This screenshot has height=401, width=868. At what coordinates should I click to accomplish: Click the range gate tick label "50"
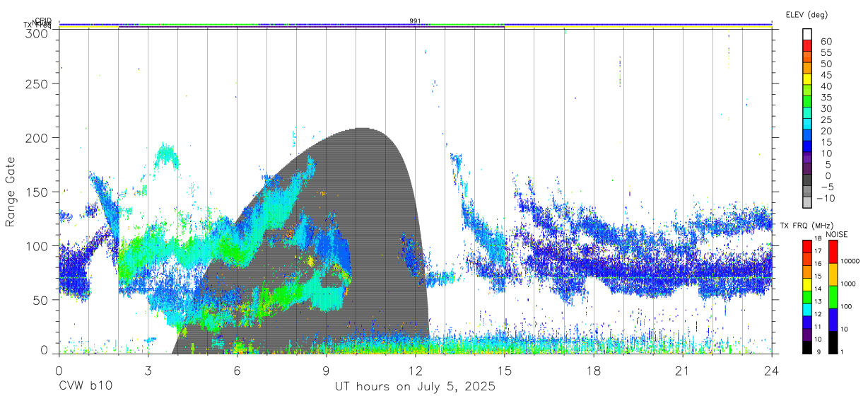click(40, 300)
